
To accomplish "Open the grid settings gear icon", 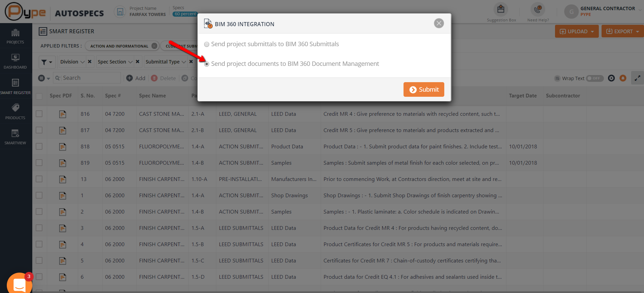I will [x=611, y=78].
